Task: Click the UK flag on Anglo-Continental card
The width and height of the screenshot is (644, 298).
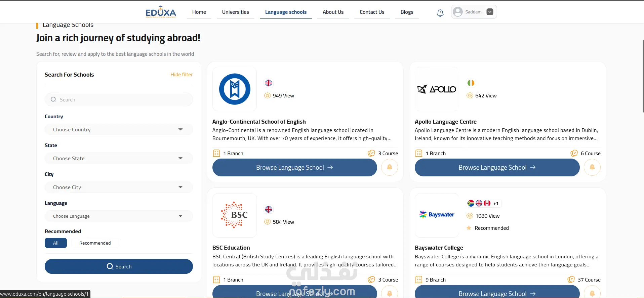Action: pos(269,83)
